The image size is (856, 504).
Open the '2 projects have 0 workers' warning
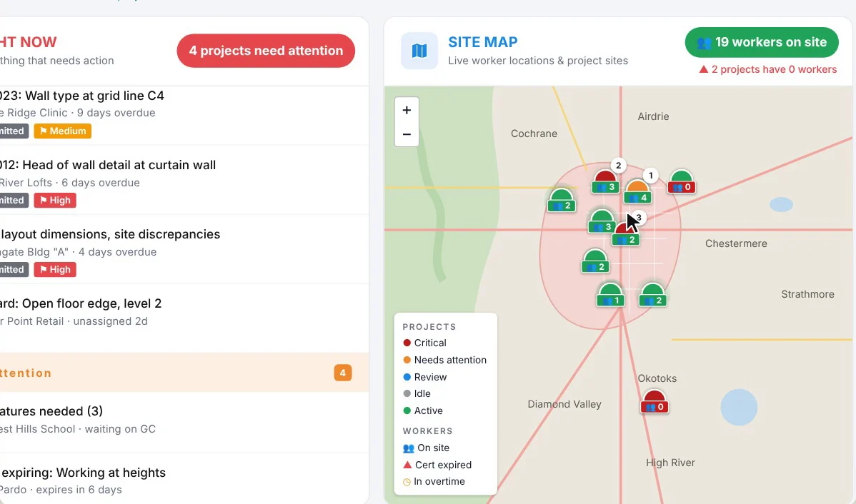click(x=768, y=69)
